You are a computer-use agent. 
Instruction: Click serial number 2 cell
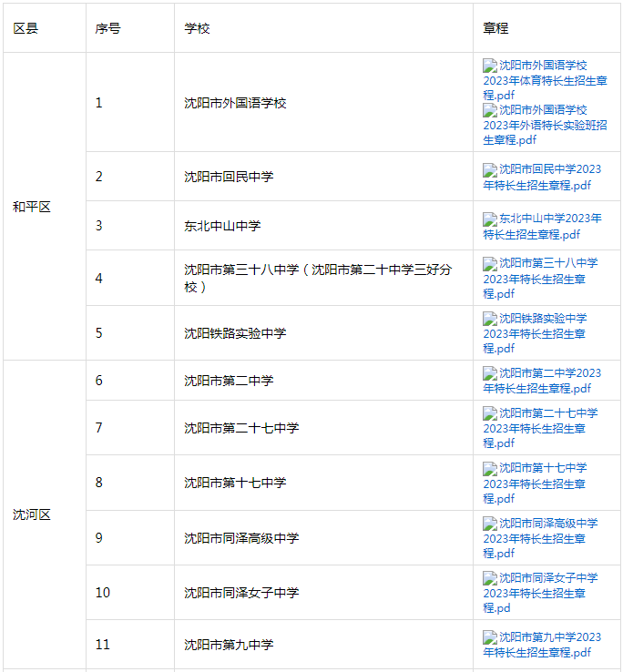coord(130,176)
